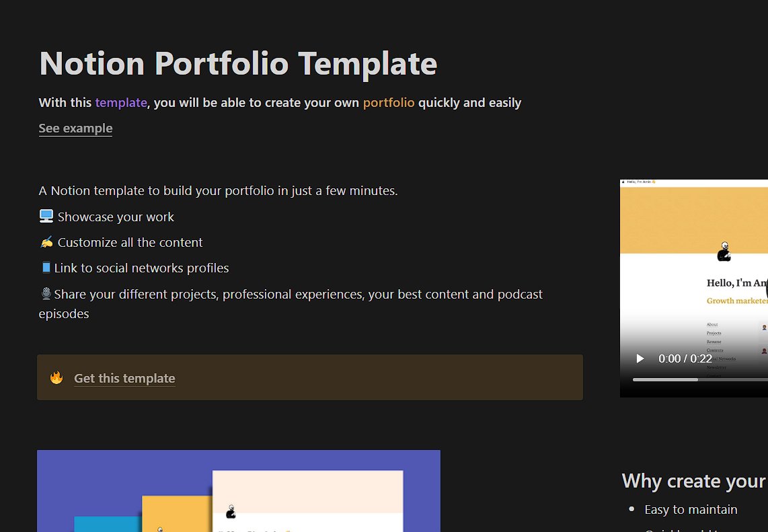
Task: Click the purple 'template' link in subtitle
Action: (121, 103)
